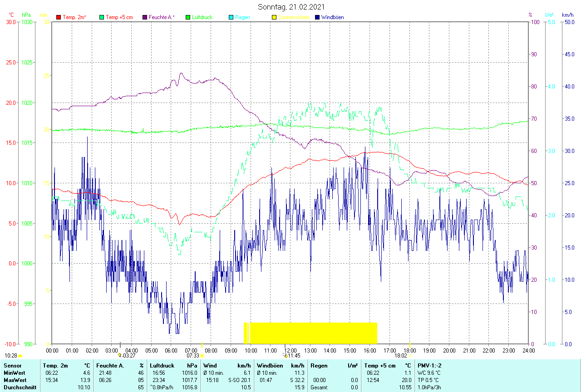Select the 'Temp +5 cm' legend label

119,17
